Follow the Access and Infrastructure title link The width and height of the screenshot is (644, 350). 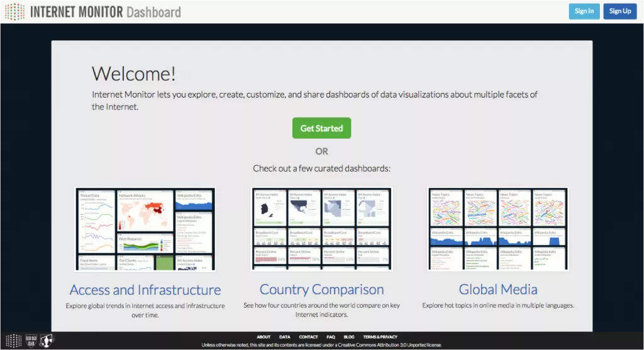pyautogui.click(x=145, y=290)
